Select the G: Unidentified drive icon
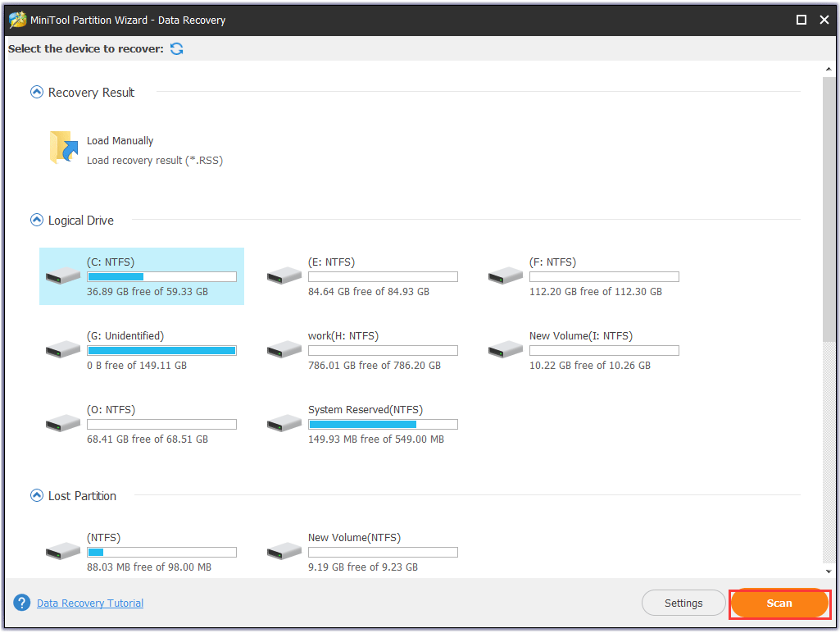 pyautogui.click(x=63, y=349)
